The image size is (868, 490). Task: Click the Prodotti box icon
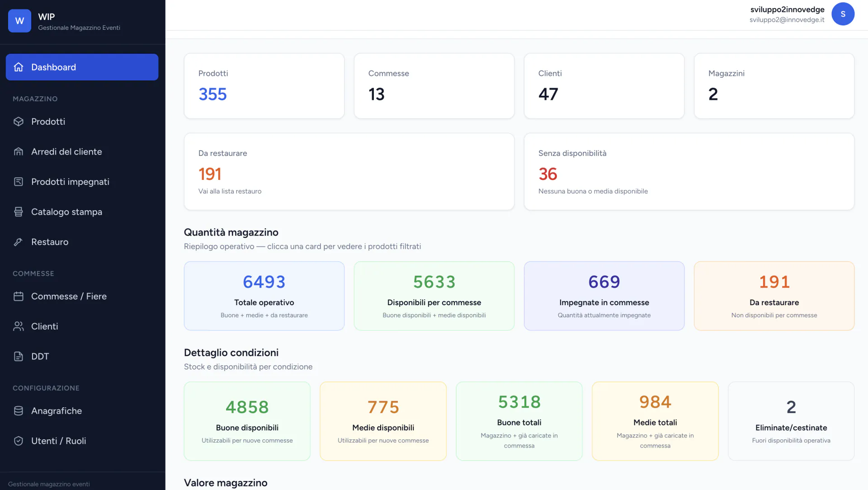[19, 122]
